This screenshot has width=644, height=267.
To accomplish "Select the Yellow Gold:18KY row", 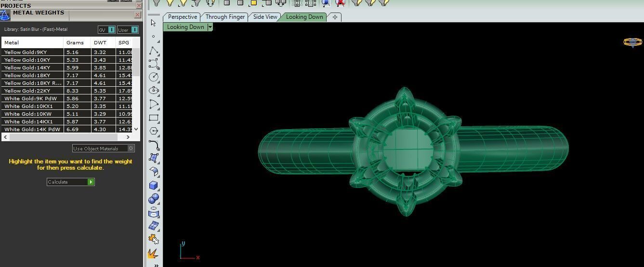I will tap(67, 75).
